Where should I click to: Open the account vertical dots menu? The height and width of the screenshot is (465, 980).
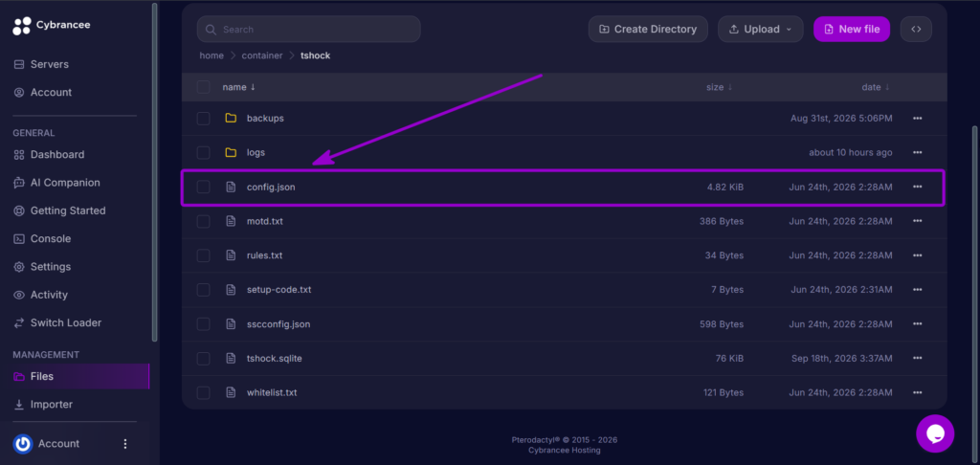pos(125,444)
